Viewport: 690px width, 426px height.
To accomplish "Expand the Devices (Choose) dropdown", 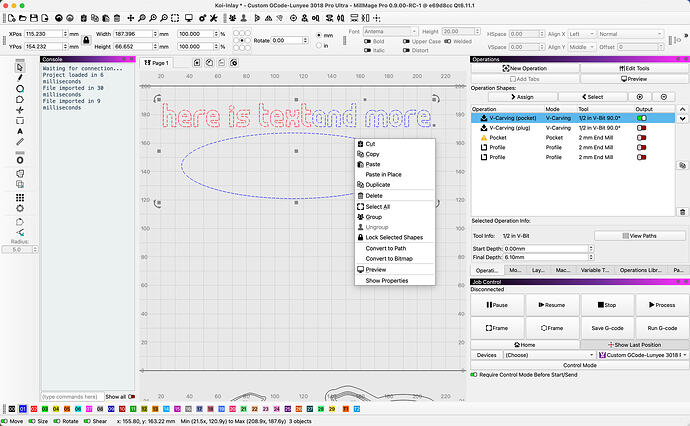I will pyautogui.click(x=550, y=355).
